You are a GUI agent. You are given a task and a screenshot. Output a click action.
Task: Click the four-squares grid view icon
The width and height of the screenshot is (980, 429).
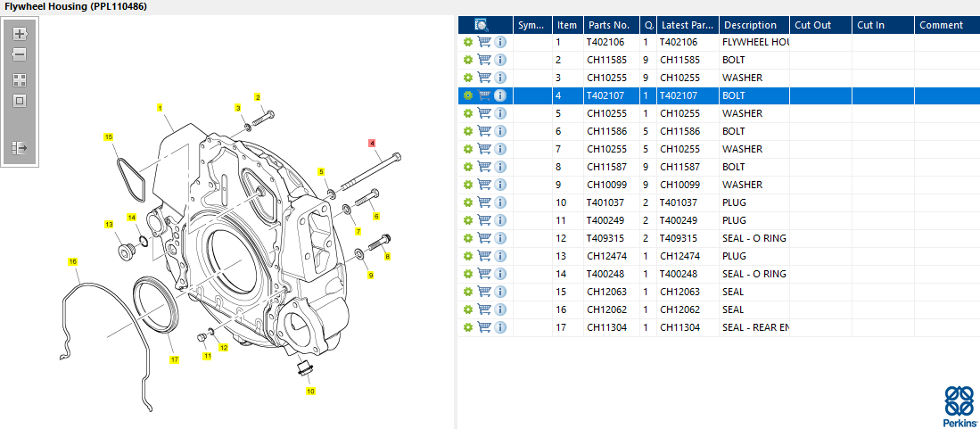click(x=20, y=79)
